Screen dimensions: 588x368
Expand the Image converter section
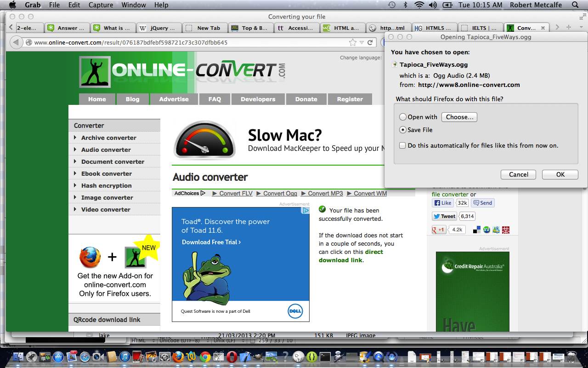point(75,197)
